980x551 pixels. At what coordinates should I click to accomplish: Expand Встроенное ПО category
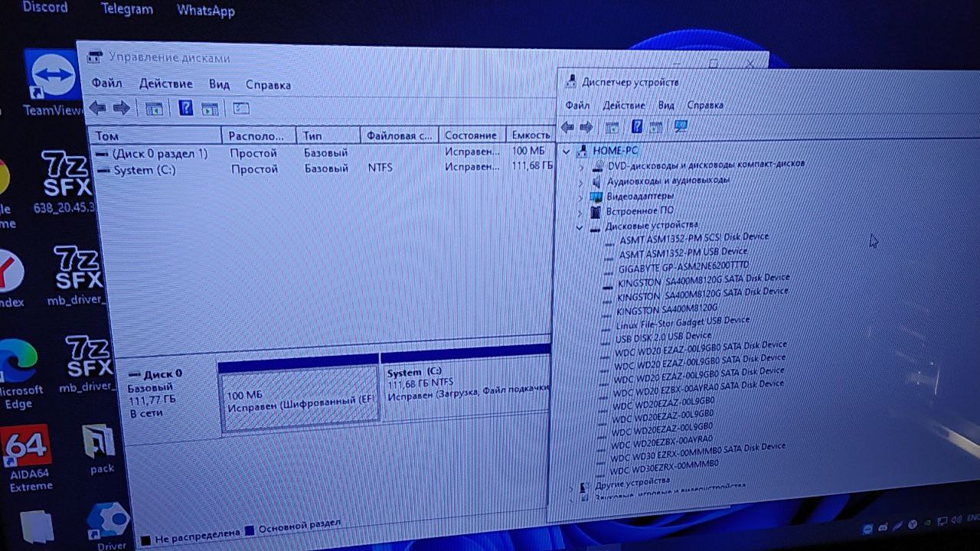tap(580, 212)
